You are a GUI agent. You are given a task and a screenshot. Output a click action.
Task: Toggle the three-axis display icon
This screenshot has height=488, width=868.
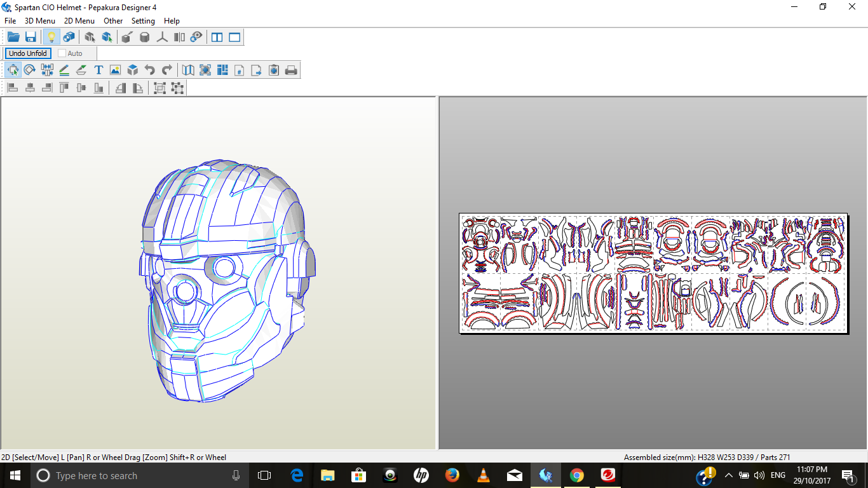point(162,37)
